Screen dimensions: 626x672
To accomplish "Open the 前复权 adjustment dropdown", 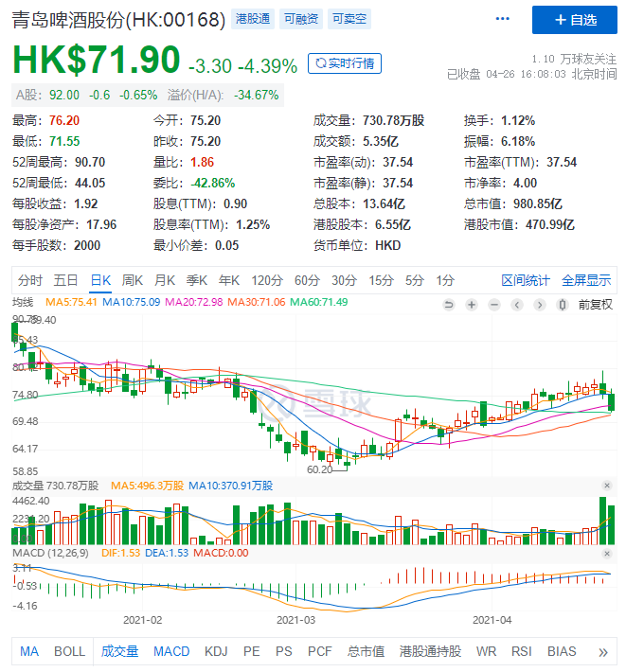I will pos(596,305).
